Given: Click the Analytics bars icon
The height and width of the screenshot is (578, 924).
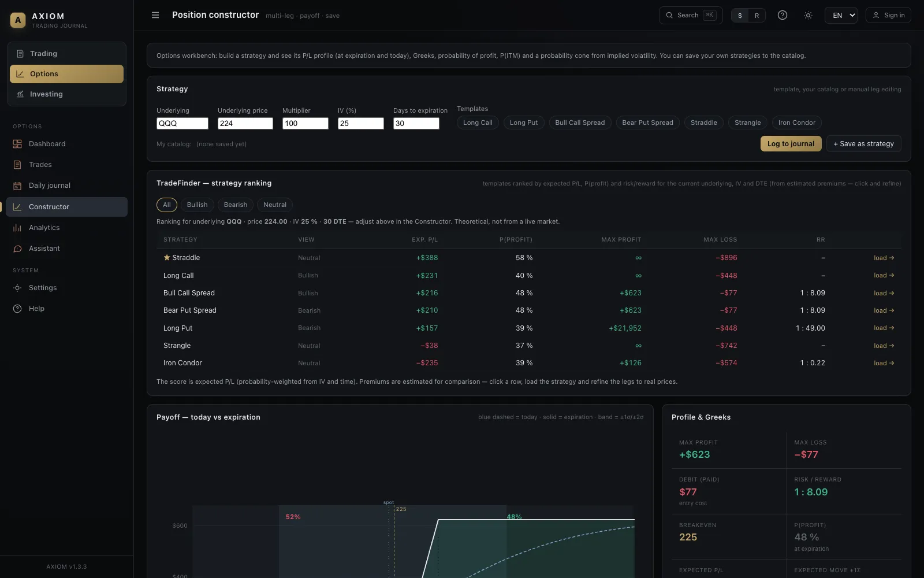Looking at the screenshot, I should coord(17,228).
